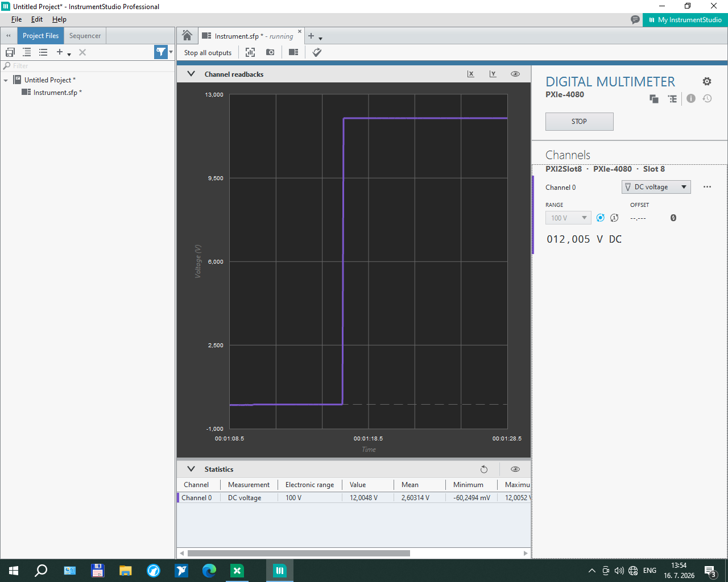Click the overlapping squares icon under PXIe-4080
This screenshot has height=582, width=728.
(654, 99)
